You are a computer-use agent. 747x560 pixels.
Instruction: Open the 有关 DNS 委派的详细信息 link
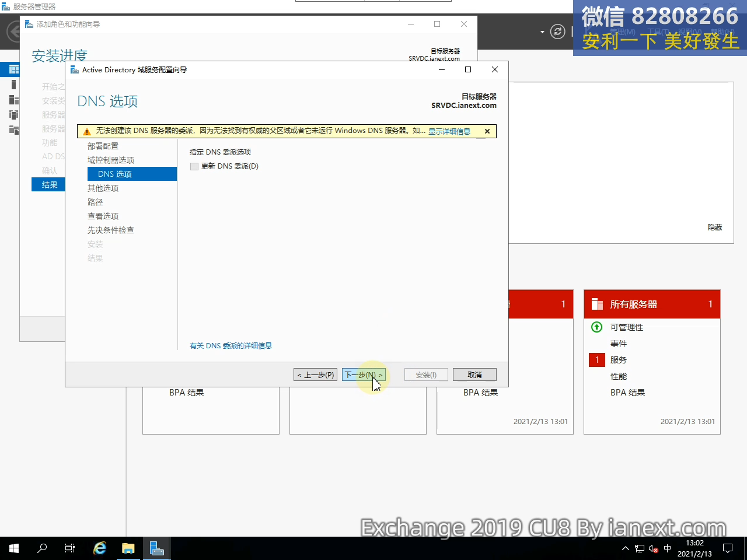(231, 346)
